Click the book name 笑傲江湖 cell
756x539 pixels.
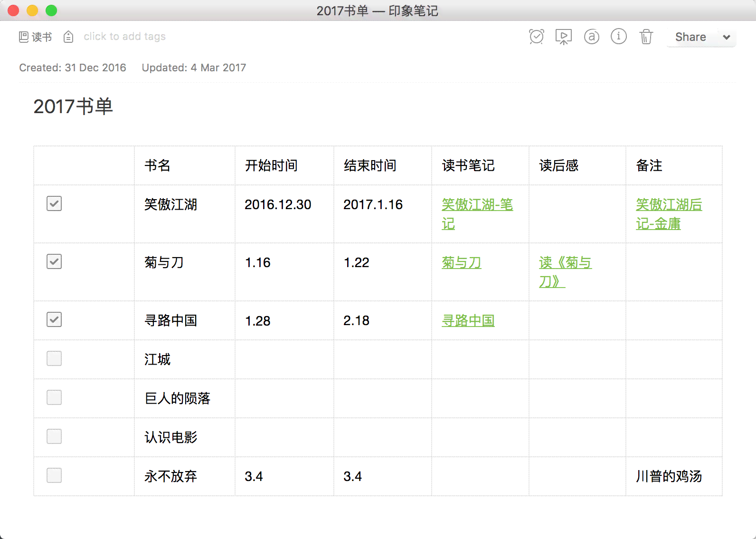(185, 214)
